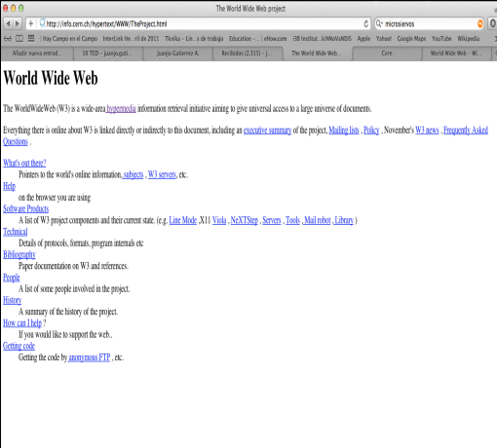Open the i3B Institut bookmark
The image size is (497, 448).
coord(322,39)
